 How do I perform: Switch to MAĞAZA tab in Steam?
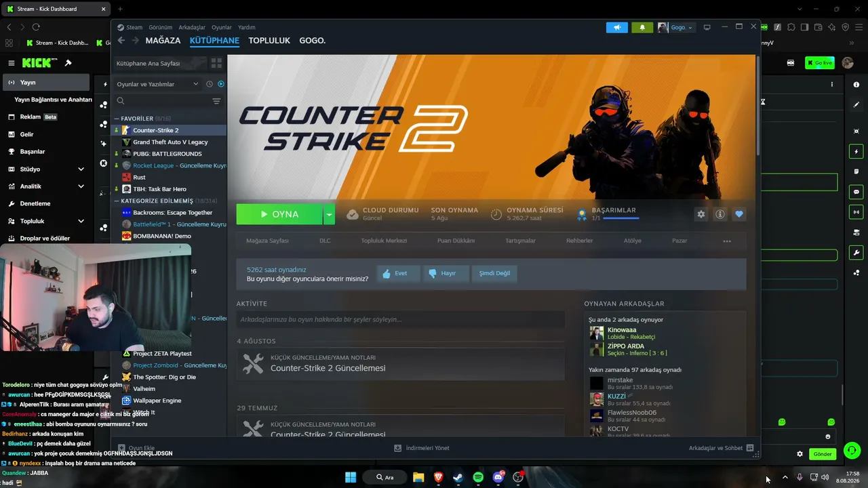(163, 41)
